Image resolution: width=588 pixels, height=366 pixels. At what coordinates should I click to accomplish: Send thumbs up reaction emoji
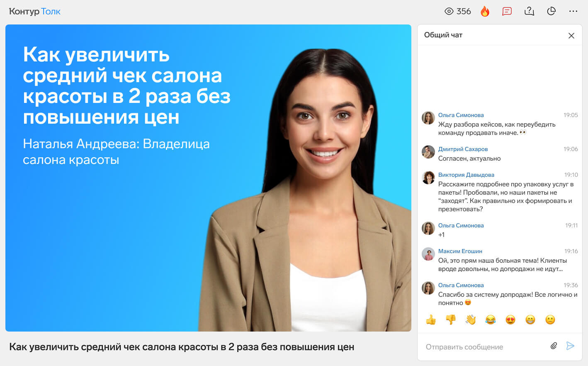coord(431,320)
